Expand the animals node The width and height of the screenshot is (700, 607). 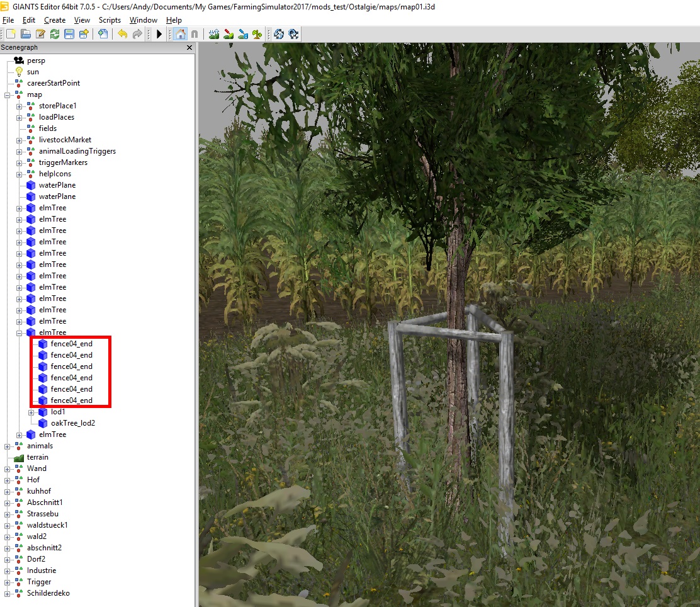[8, 446]
